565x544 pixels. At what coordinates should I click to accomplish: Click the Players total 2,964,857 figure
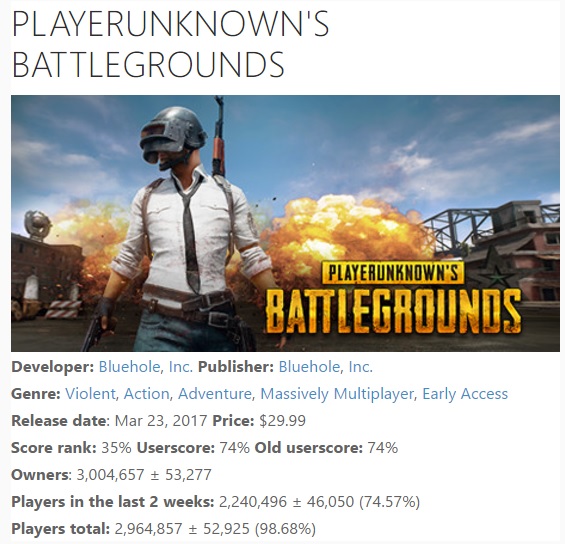pos(148,529)
